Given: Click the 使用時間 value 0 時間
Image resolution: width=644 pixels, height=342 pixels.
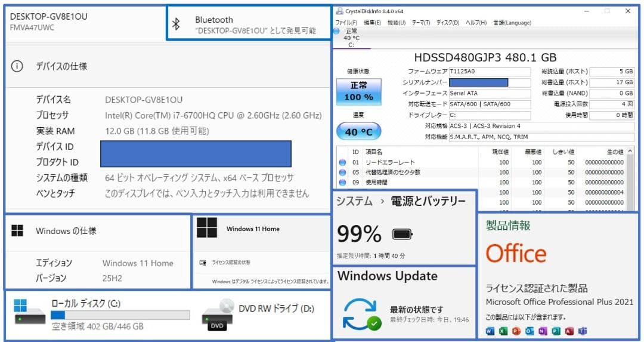Looking at the screenshot, I should click(x=612, y=115).
